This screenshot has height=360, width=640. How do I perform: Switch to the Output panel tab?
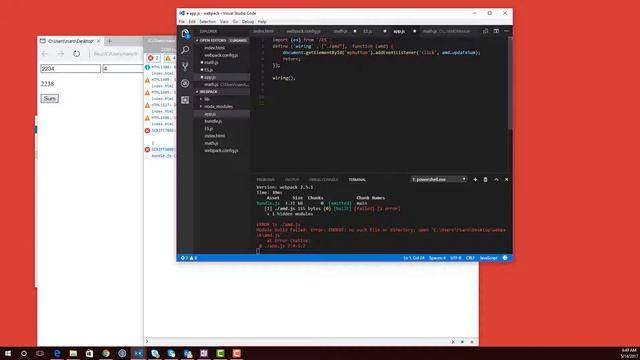point(292,180)
